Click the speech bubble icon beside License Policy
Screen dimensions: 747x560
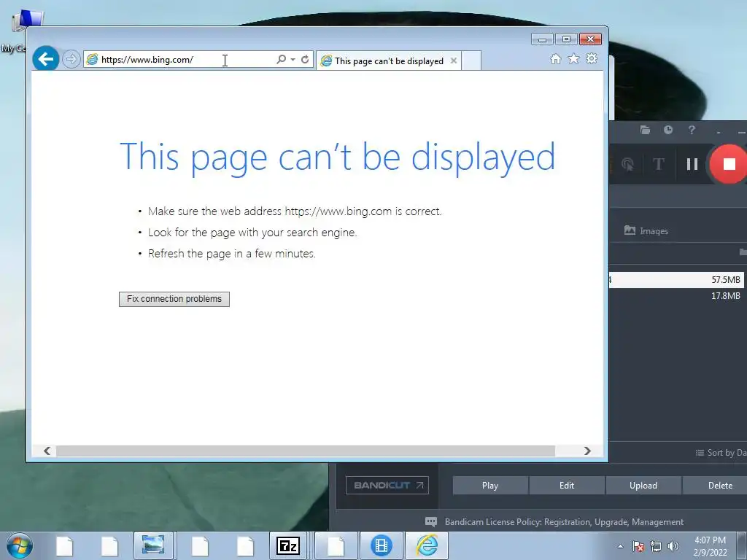(x=430, y=522)
